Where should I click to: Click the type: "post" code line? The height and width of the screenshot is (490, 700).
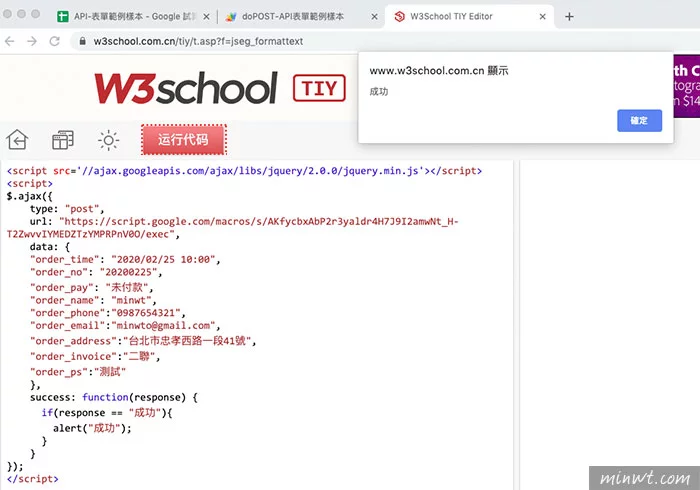click(x=67, y=209)
